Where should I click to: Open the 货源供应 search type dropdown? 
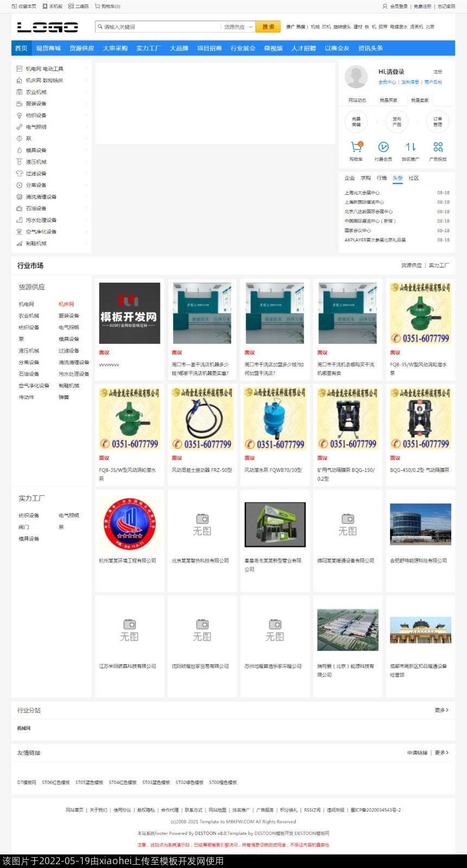pyautogui.click(x=238, y=27)
